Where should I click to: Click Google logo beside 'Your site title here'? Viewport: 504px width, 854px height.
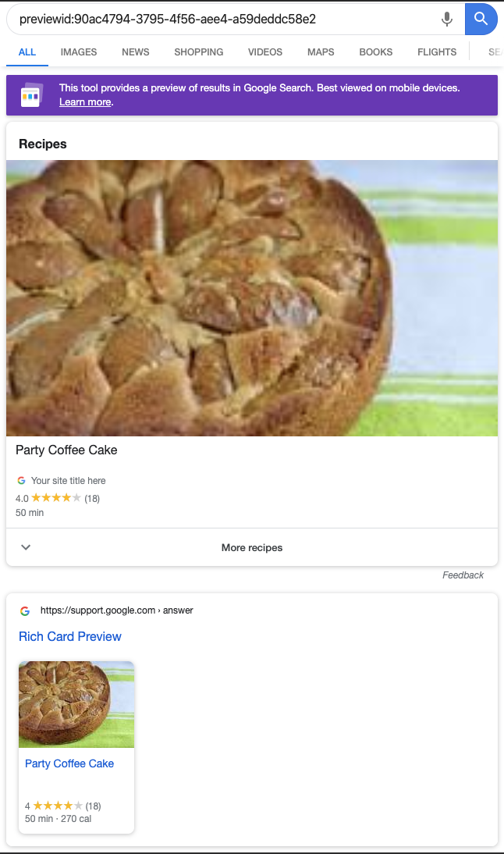[21, 481]
